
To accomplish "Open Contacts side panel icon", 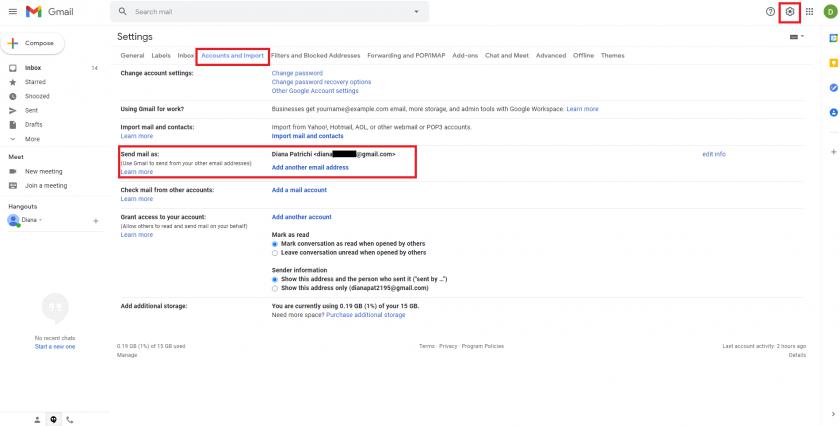I will (x=833, y=113).
